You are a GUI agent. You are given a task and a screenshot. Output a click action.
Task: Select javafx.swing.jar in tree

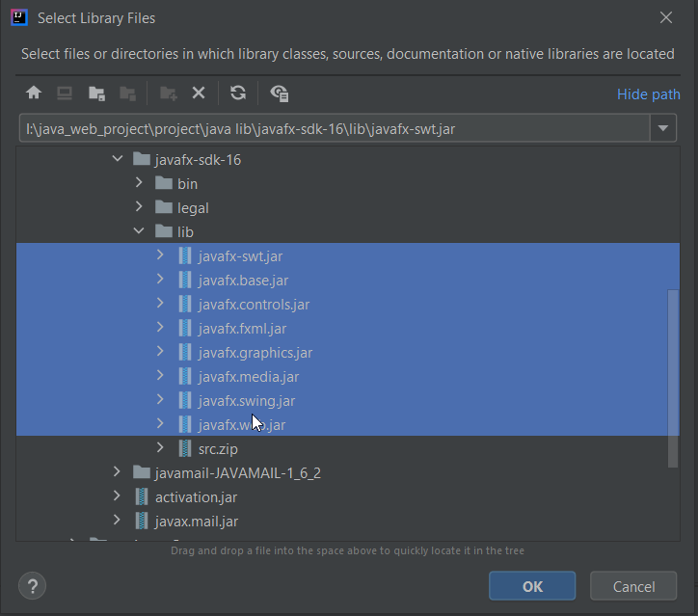[247, 401]
